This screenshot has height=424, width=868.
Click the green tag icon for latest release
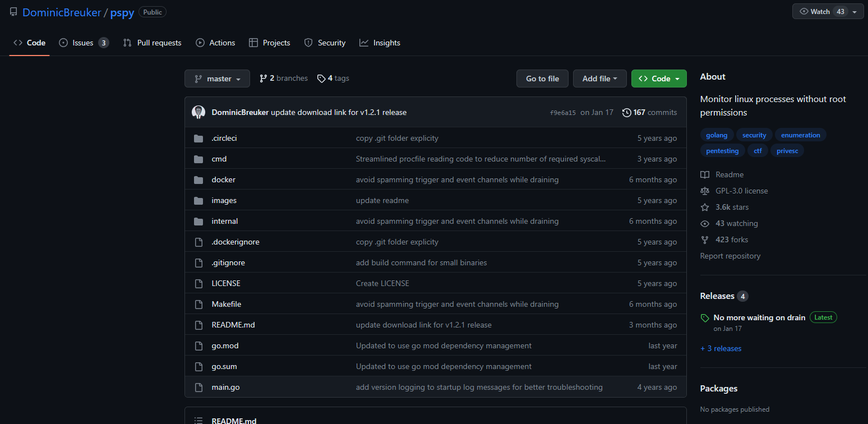705,318
